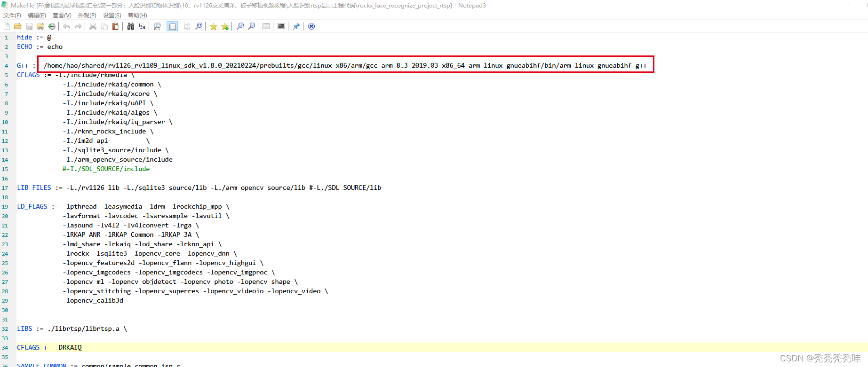Launch command prompt via black terminal icon
The width and height of the screenshot is (868, 367).
click(x=281, y=26)
